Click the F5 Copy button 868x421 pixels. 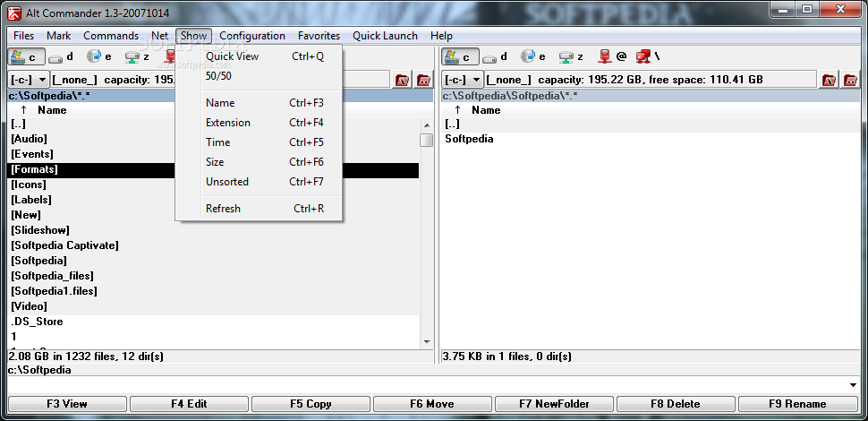point(311,404)
